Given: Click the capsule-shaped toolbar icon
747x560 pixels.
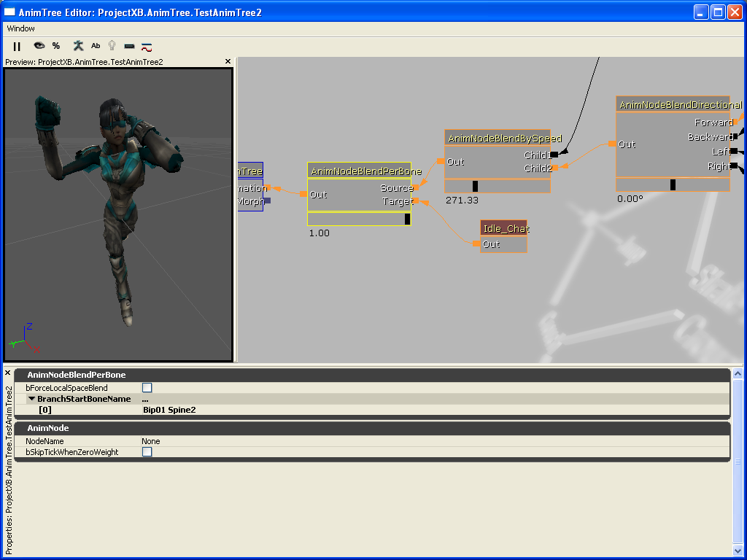Looking at the screenshot, I should [128, 46].
